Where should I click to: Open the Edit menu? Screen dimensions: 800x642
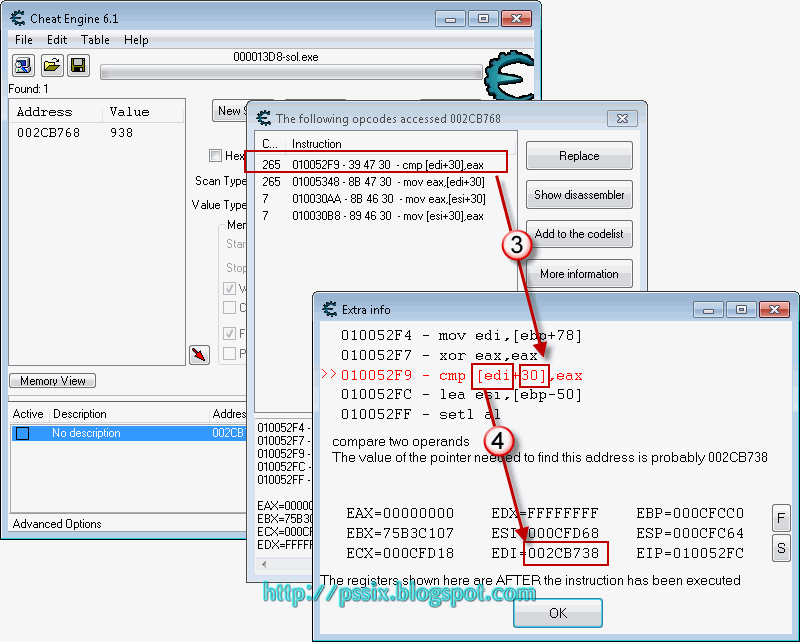pyautogui.click(x=57, y=40)
